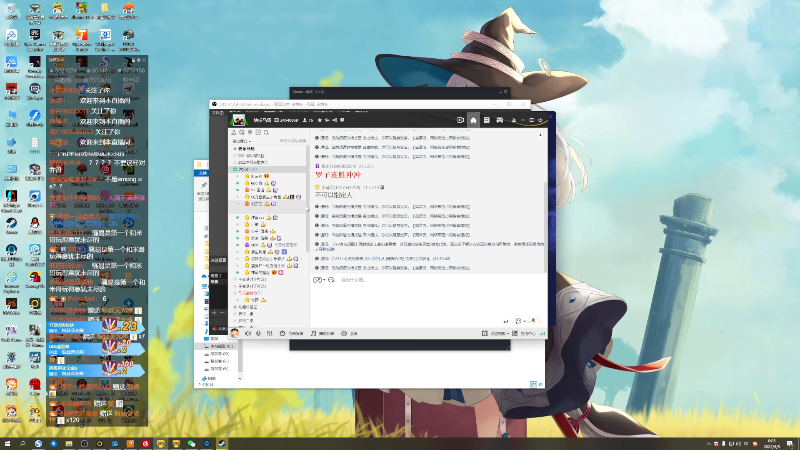Open the notification center in system tray

click(x=790, y=444)
